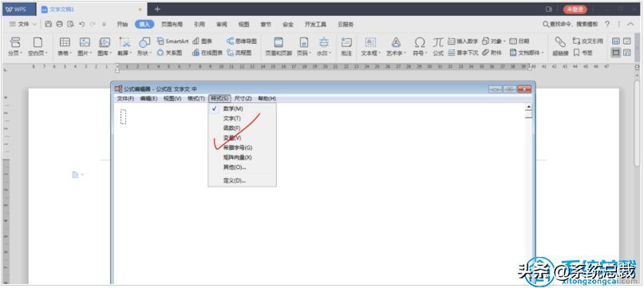Click the 水印 watermark icon

pos(324,42)
